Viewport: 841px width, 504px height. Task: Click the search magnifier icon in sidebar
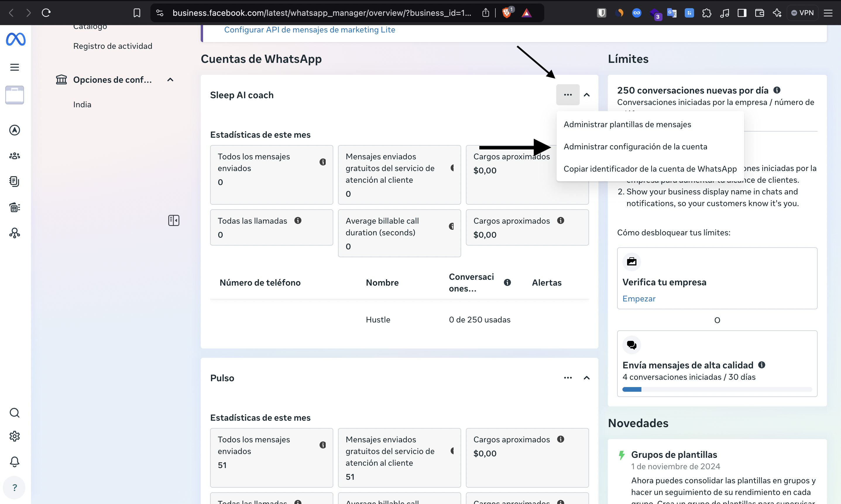(15, 412)
